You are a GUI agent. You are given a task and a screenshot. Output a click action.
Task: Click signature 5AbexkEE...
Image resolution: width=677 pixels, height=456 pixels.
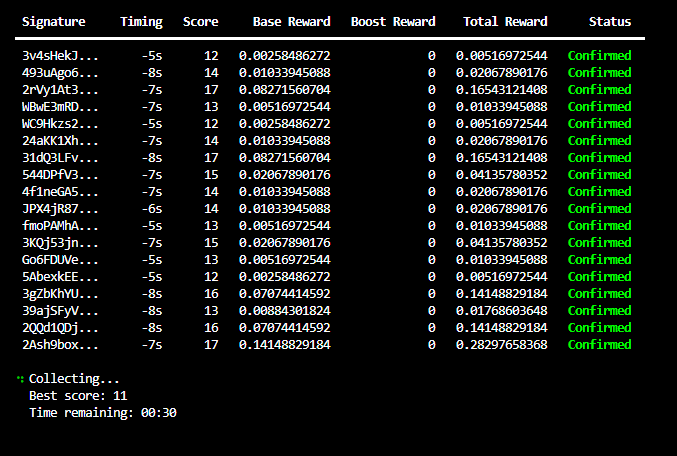click(x=60, y=277)
